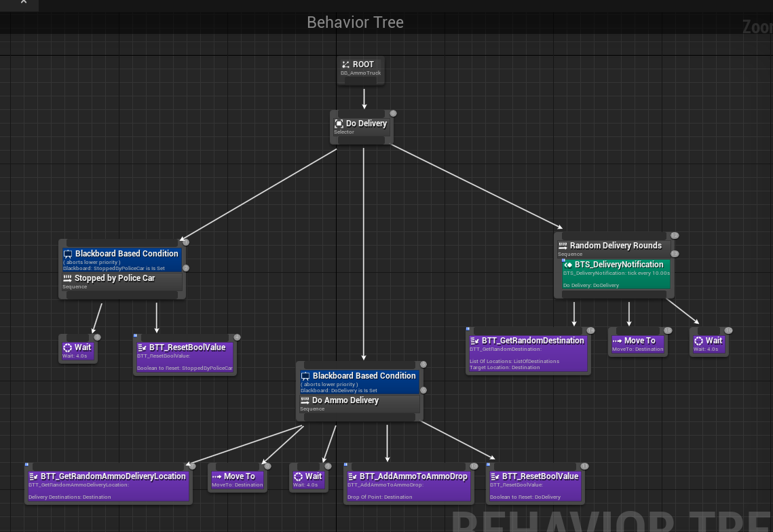Click 'Delivery Destinations: Destination' text

click(69, 497)
